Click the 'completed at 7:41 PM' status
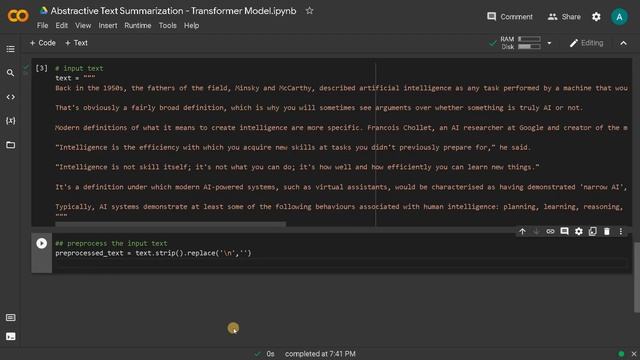Screen dimensions: 640x360 [320, 354]
